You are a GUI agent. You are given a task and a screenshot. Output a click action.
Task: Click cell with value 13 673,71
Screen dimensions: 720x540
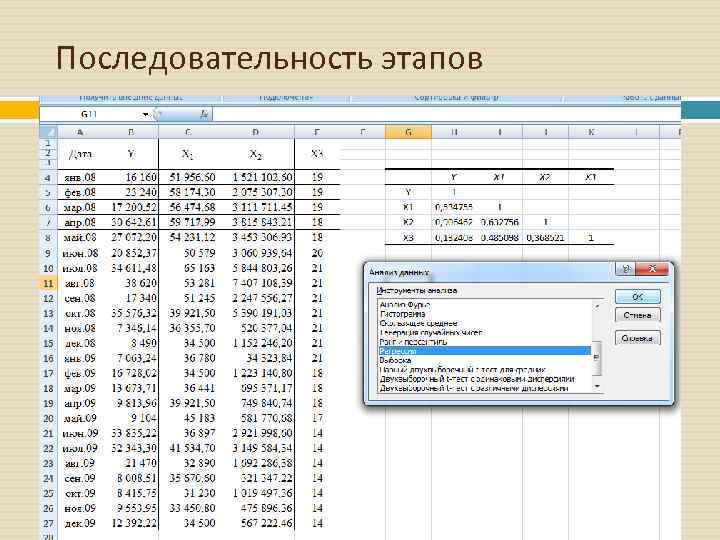click(133, 388)
